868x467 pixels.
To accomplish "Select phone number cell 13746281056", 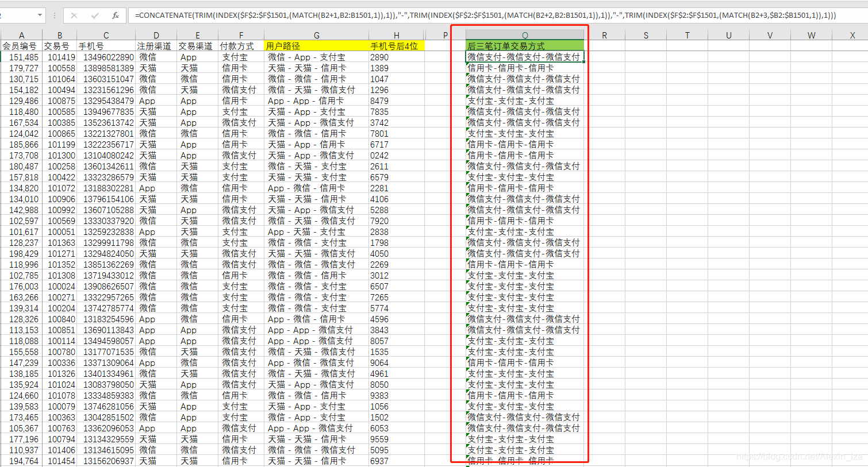I will coord(106,406).
